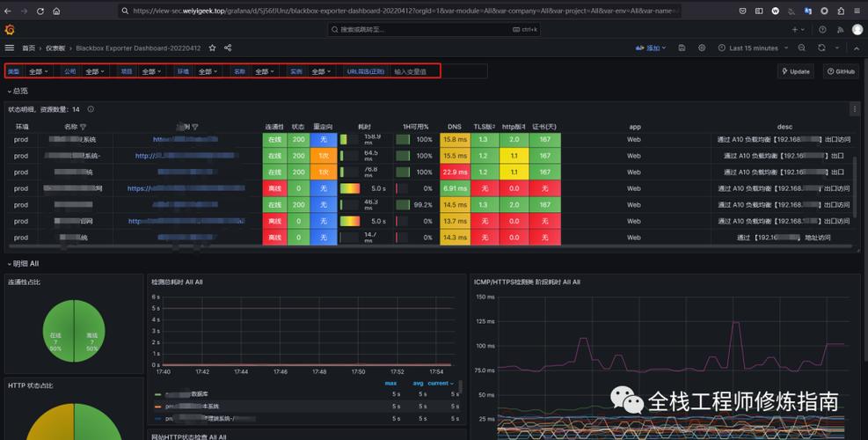Open the 环境 variable dropdown
This screenshot has height=440, width=868.
click(x=208, y=71)
